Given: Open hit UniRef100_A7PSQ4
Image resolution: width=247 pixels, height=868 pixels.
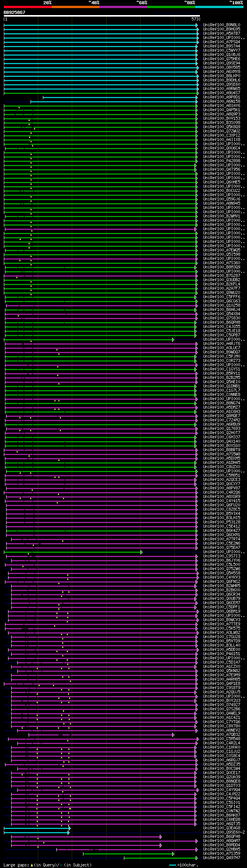Looking at the screenshot, I should pos(222,42).
